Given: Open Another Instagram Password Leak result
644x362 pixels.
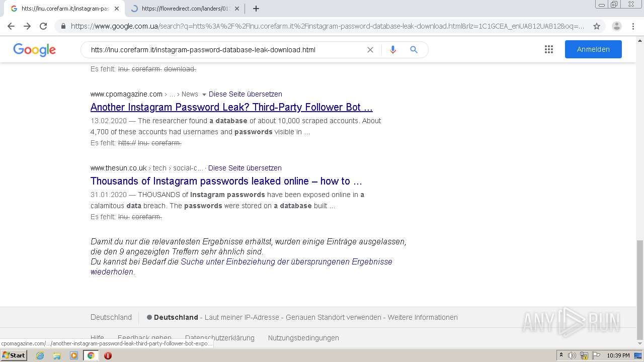Looking at the screenshot, I should click(x=231, y=107).
